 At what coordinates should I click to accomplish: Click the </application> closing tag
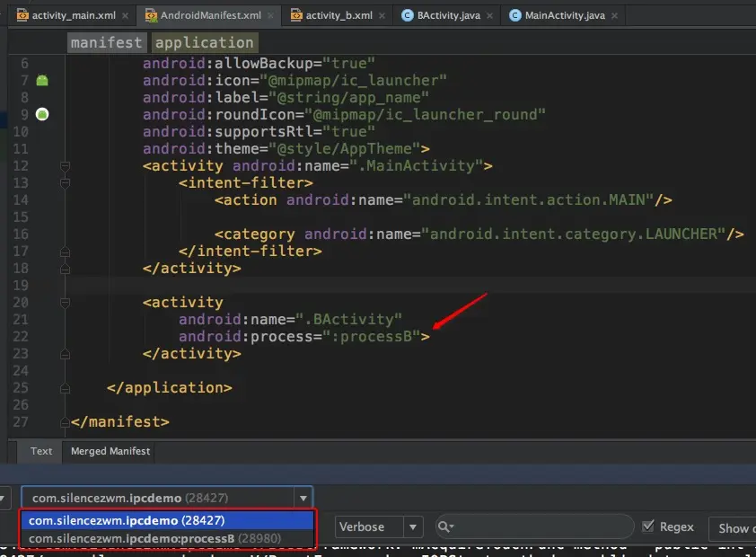[169, 388]
